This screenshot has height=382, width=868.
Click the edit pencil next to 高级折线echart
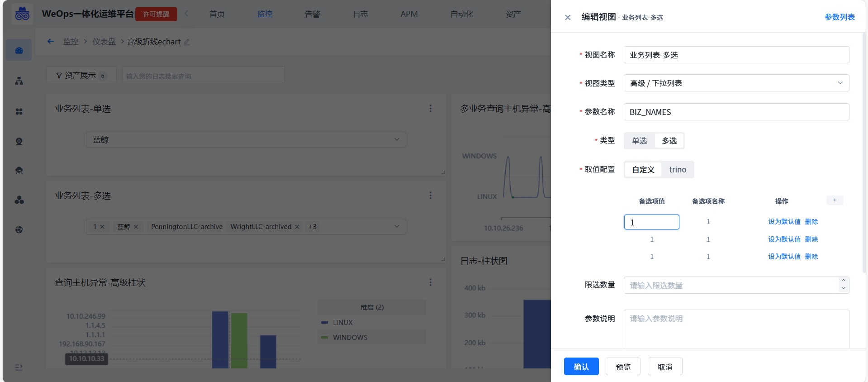tap(187, 42)
